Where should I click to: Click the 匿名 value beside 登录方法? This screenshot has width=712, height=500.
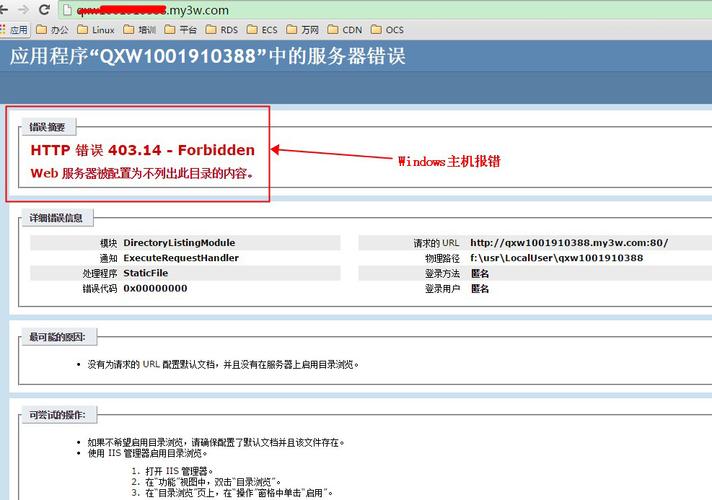point(480,273)
